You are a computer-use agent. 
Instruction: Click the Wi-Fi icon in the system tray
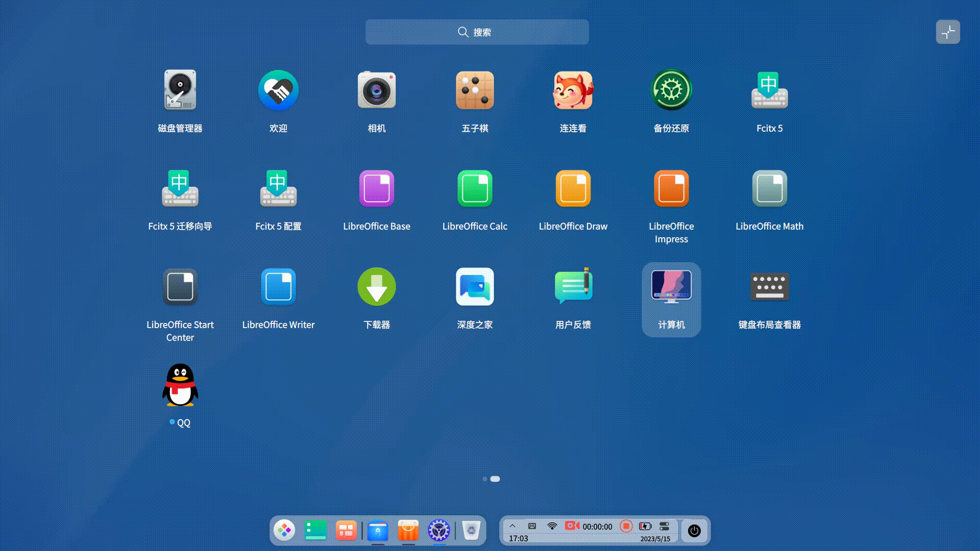(552, 526)
